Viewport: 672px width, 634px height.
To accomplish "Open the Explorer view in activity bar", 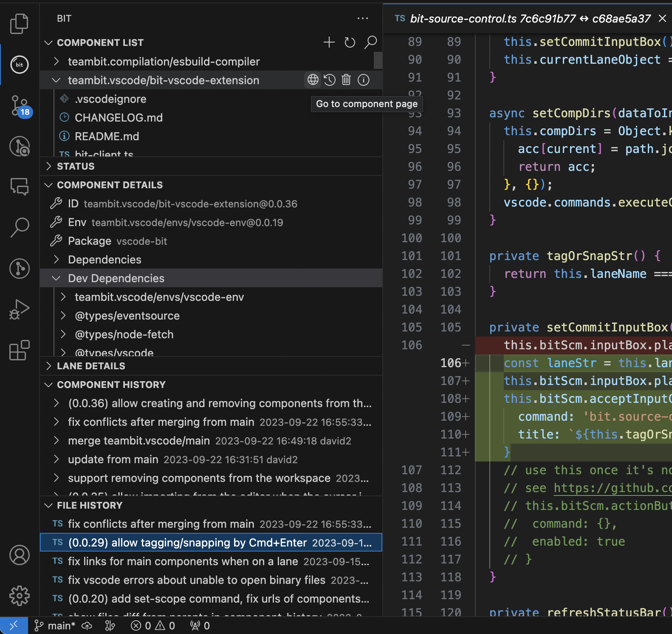I will (x=19, y=23).
